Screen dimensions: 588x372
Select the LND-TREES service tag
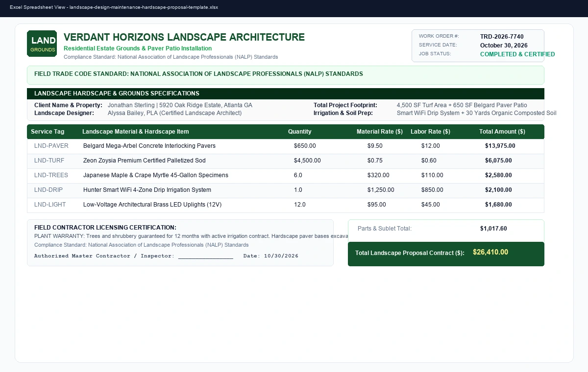pos(51,175)
